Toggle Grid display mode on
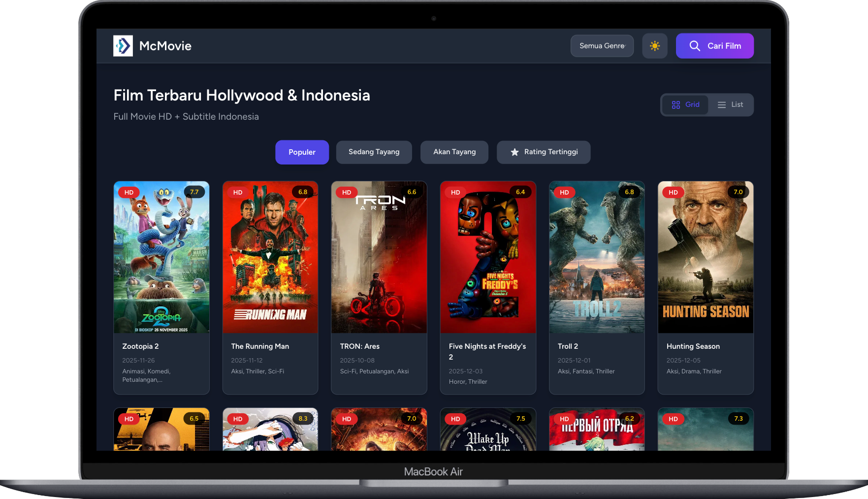The width and height of the screenshot is (868, 499). coord(685,104)
